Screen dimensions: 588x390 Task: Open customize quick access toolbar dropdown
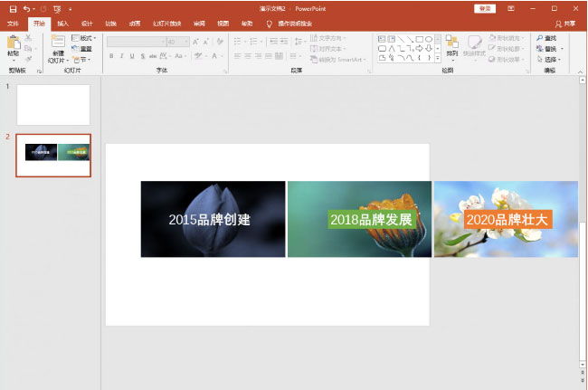tap(71, 9)
